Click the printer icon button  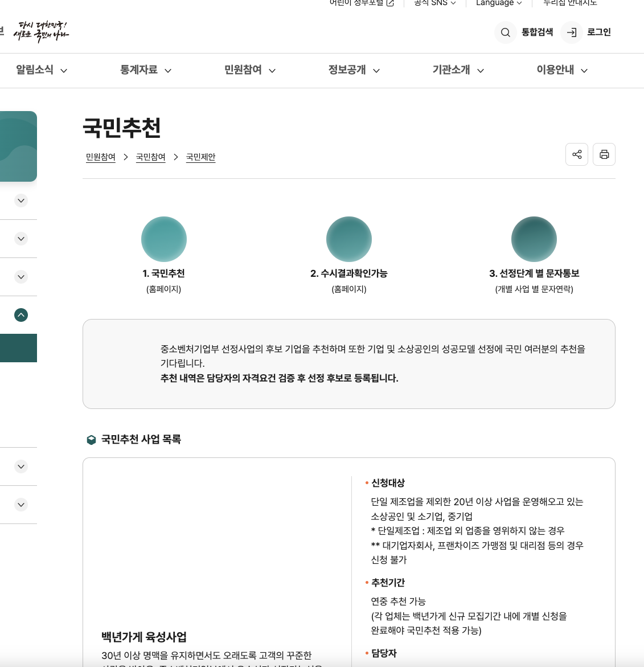604,154
